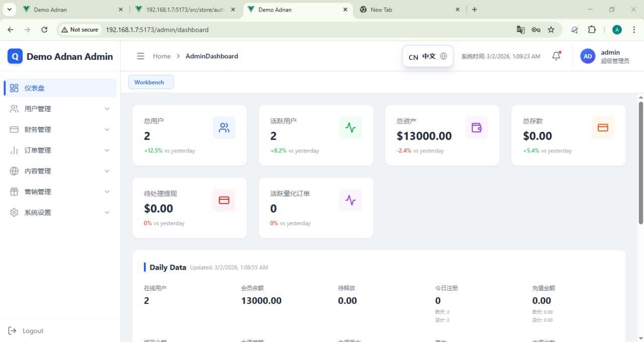Screen dimensions: 644x342
Task: Click the globe language icon
Action: (443, 56)
